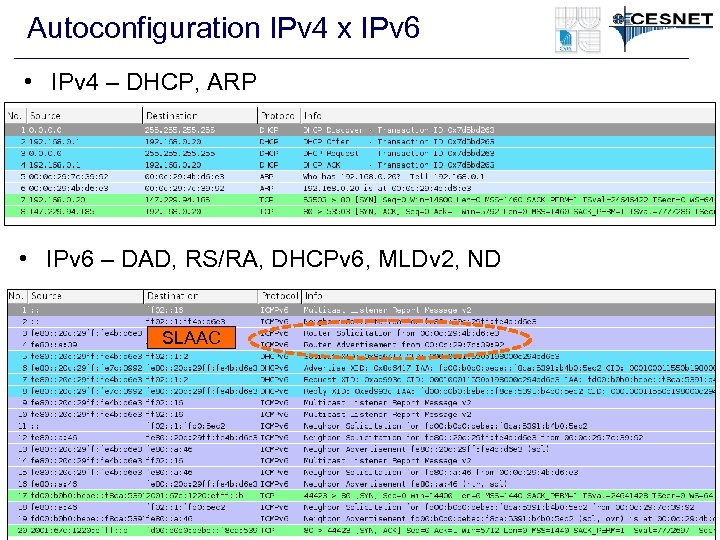Click Destination column header in IPv6 capture
This screenshot has height=540, width=720.
201,296
